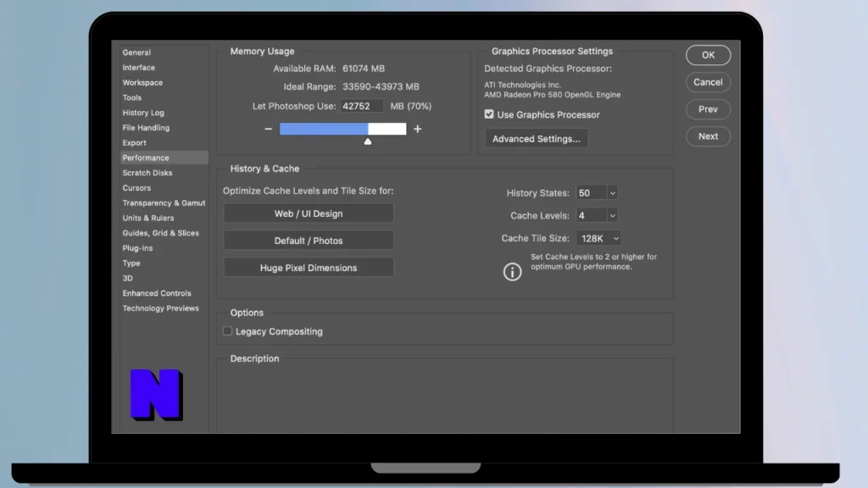Open Transparency & Gamut preferences
The height and width of the screenshot is (488, 868).
tap(164, 203)
